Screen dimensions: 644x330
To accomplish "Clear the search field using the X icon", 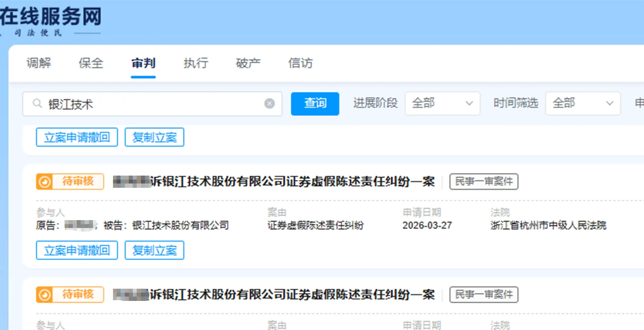I will pyautogui.click(x=269, y=103).
